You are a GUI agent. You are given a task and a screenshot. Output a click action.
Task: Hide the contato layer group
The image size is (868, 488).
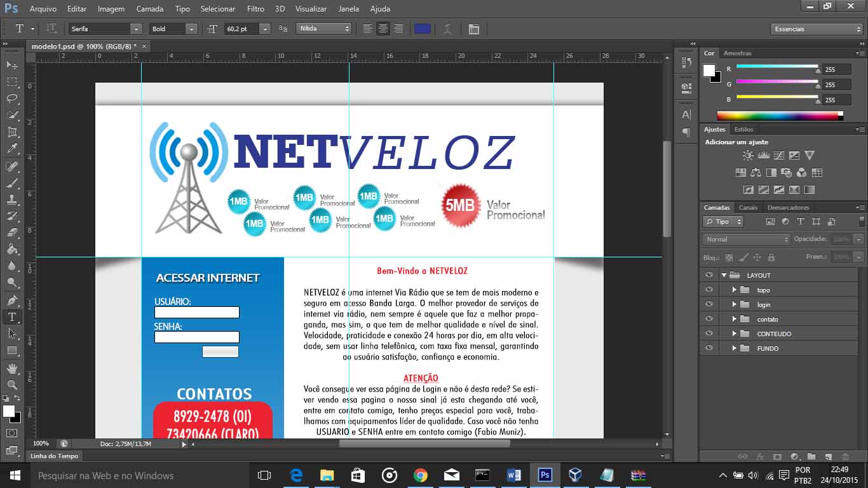[709, 319]
